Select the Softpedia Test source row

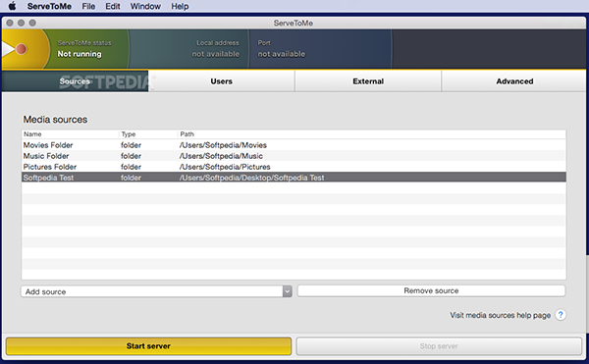294,178
